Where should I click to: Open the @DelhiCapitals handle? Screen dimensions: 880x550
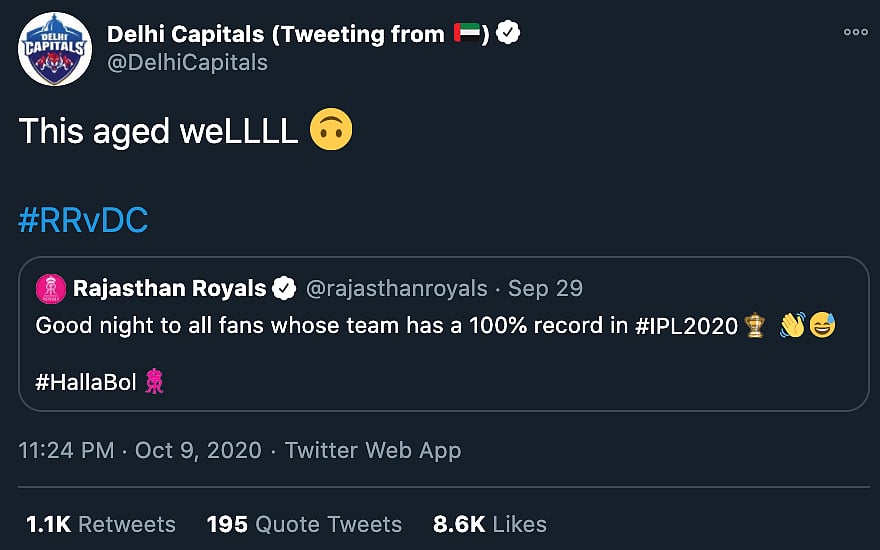pos(187,62)
